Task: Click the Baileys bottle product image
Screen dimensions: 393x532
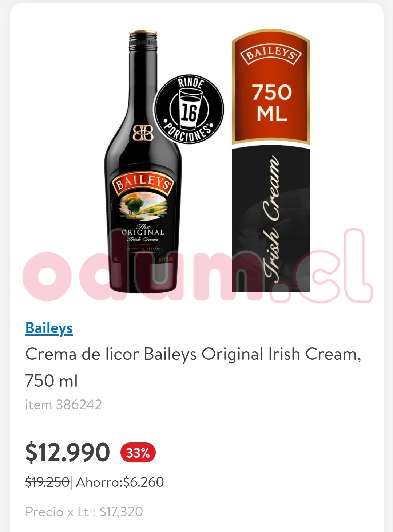Action: point(143,160)
